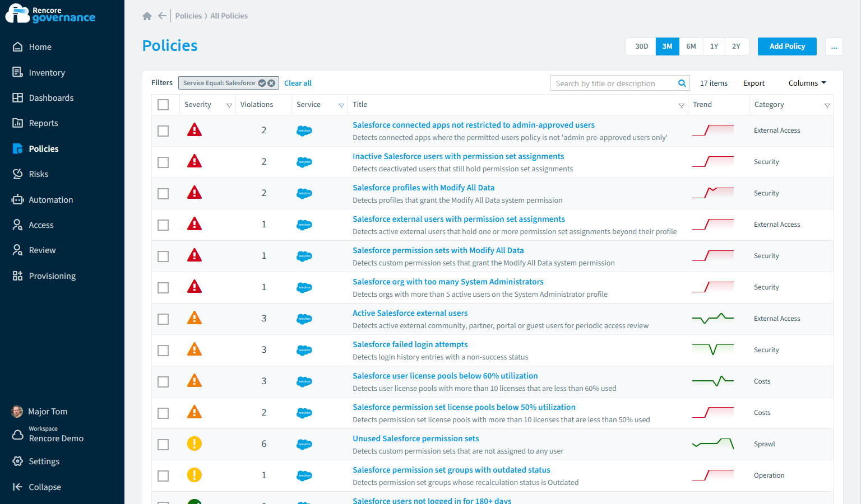
Task: Click the 17 items count label
Action: (714, 83)
